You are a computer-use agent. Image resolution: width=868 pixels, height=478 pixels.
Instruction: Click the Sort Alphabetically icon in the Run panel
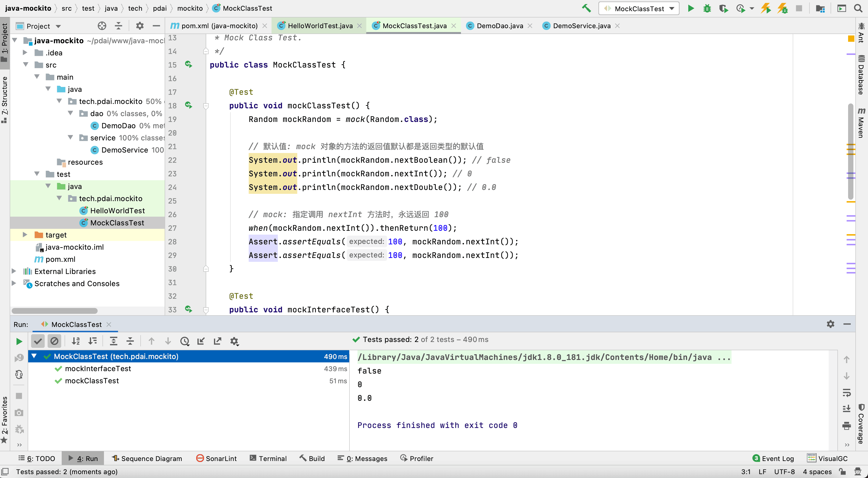tap(76, 341)
